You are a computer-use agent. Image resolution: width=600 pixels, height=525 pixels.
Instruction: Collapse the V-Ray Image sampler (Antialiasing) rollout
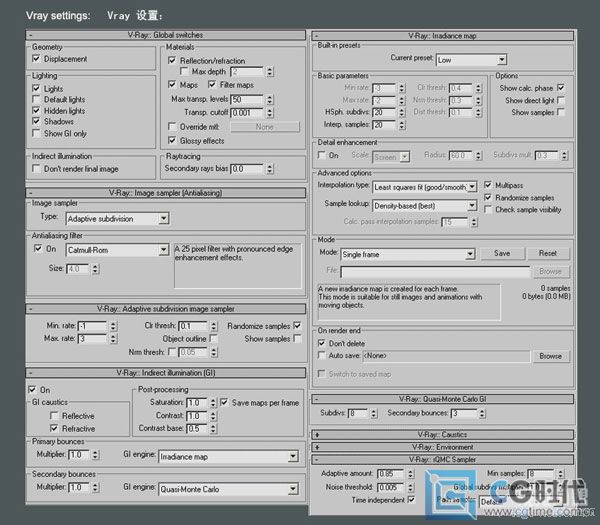coord(166,193)
